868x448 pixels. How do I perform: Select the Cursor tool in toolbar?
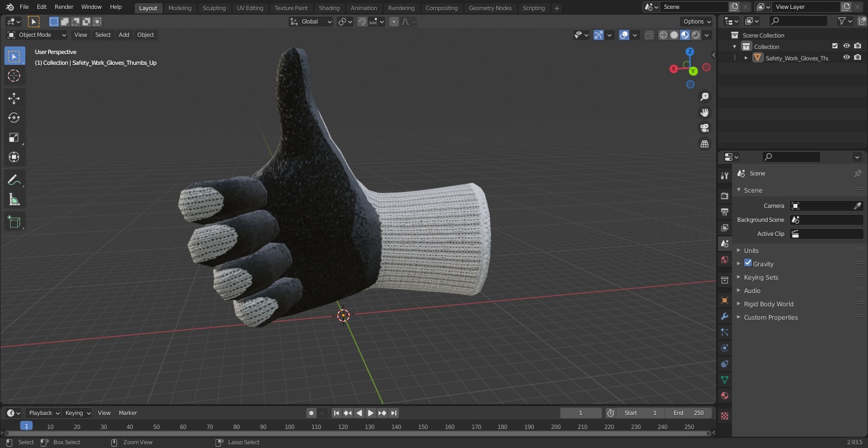(x=14, y=76)
